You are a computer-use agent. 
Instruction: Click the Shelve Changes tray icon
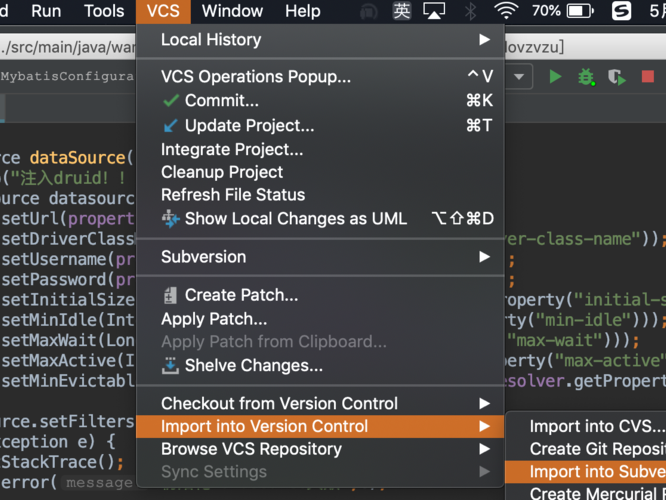click(170, 365)
